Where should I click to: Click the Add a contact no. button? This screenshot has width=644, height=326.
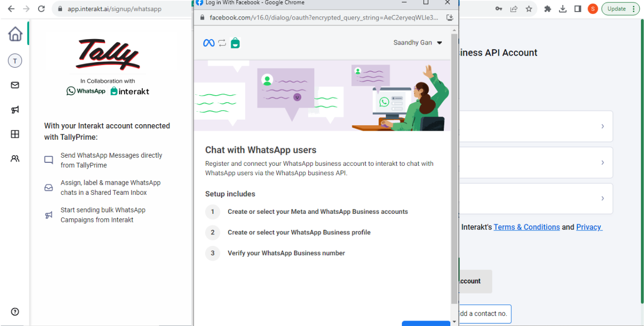[484, 314]
